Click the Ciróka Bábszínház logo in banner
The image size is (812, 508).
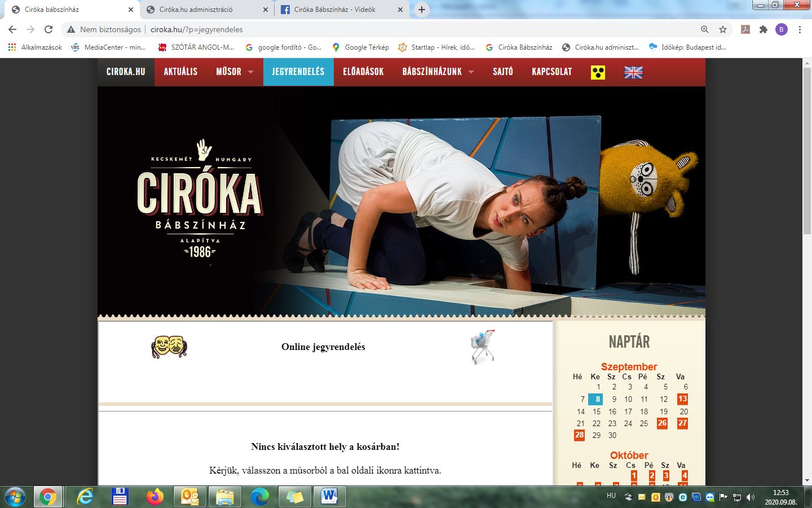click(x=200, y=199)
